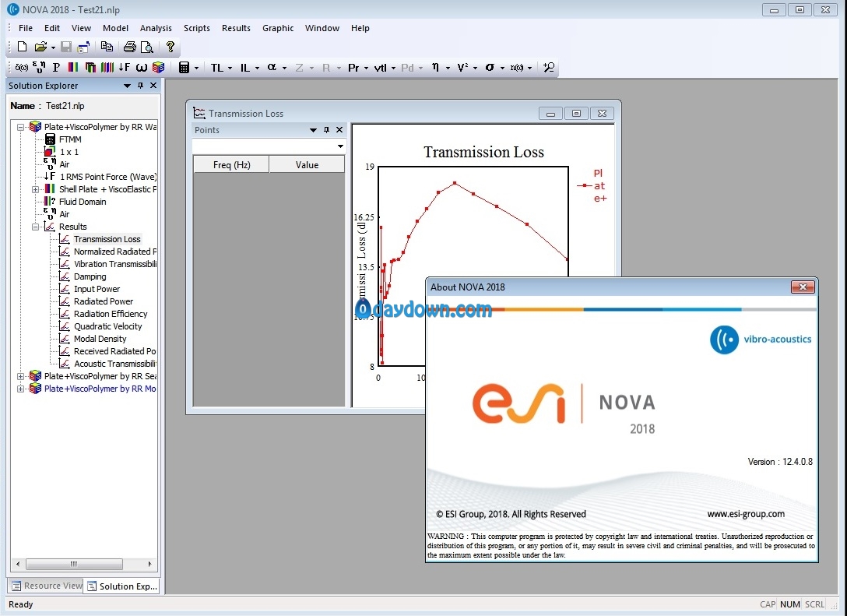Click the η damping toolbar button

(435, 68)
